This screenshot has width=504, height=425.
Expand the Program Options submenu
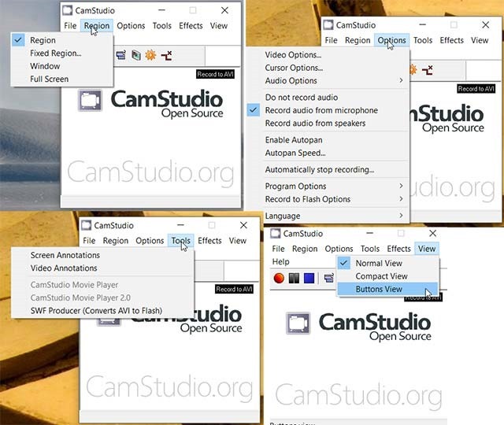coord(328,187)
